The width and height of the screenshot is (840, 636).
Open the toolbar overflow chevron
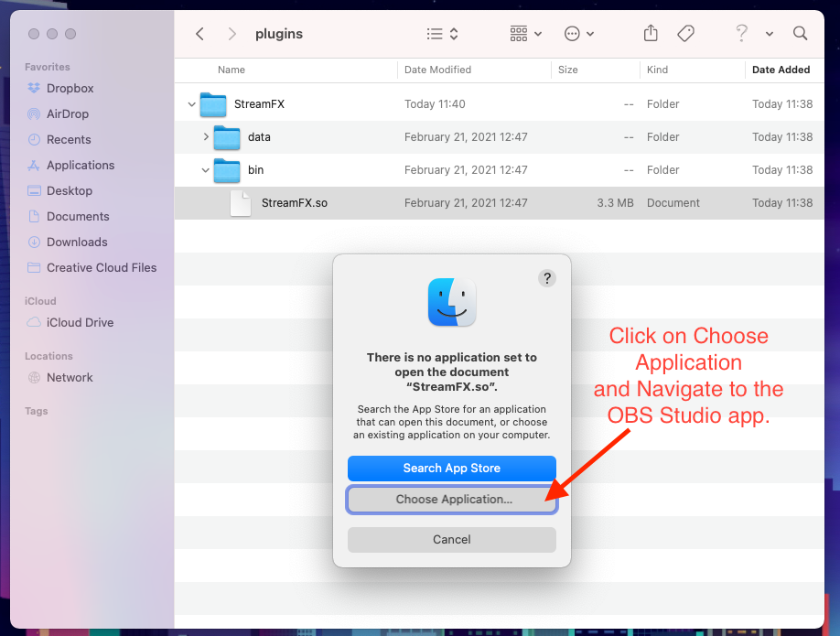(770, 34)
